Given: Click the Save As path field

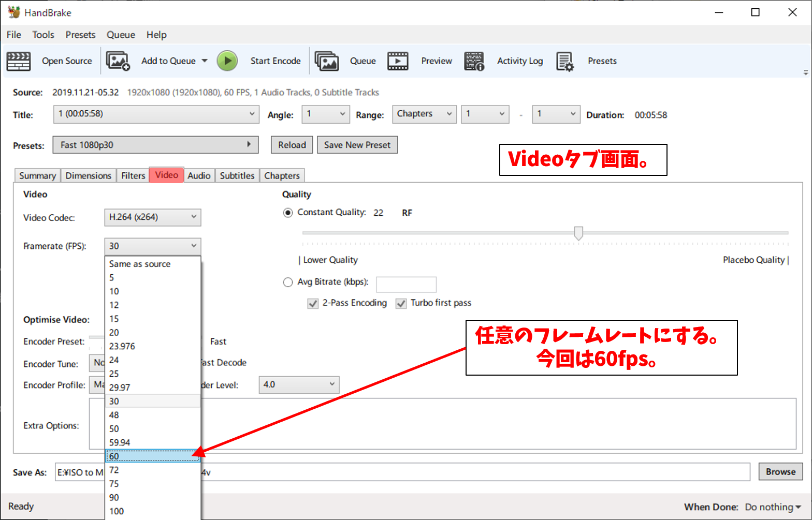Looking at the screenshot, I should (402, 472).
